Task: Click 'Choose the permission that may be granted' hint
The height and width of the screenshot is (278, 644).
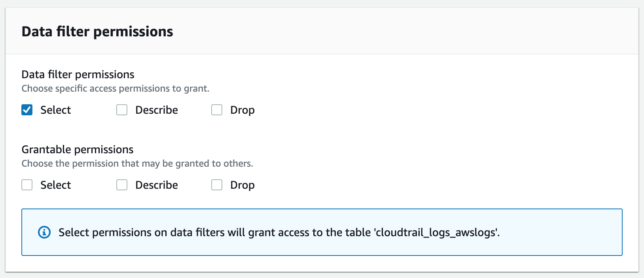Action: tap(137, 163)
